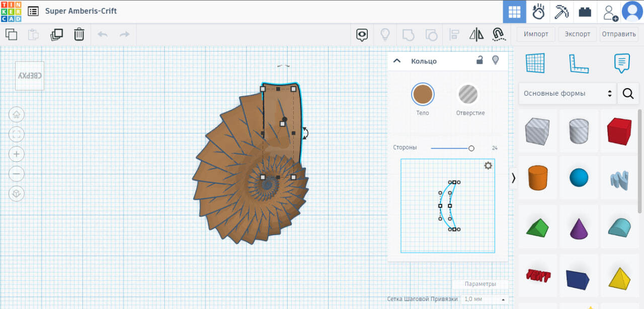Select the Mirror tool icon

pyautogui.click(x=476, y=34)
